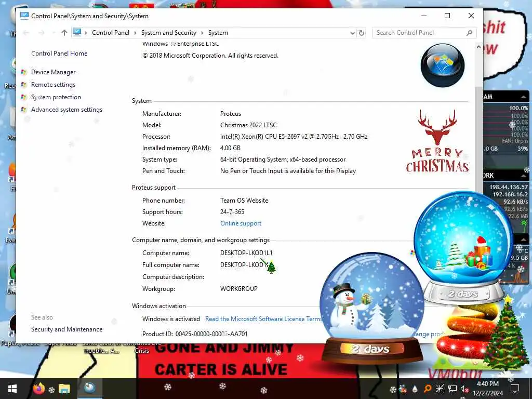Open Advanced system settings

pos(66,110)
